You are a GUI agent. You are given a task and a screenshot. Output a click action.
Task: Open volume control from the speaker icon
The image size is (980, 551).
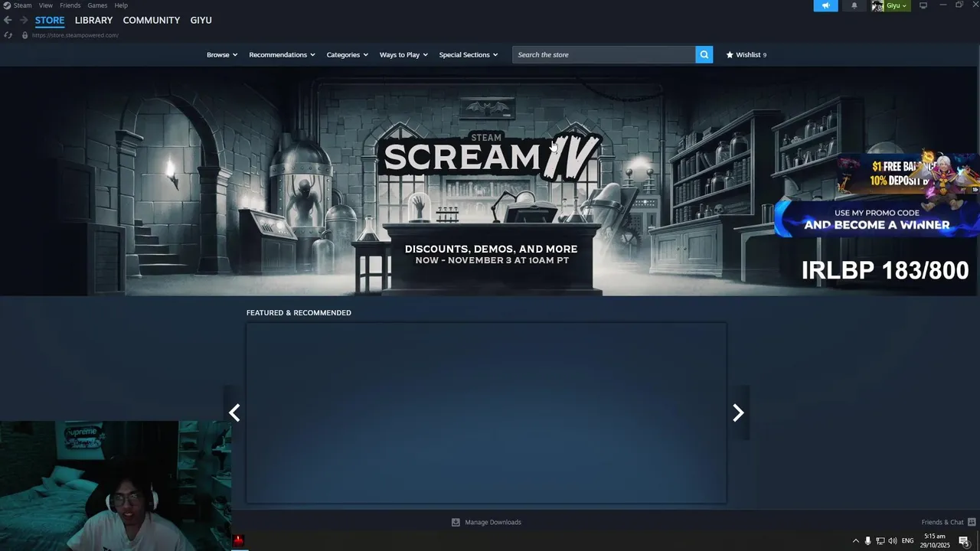(x=892, y=541)
